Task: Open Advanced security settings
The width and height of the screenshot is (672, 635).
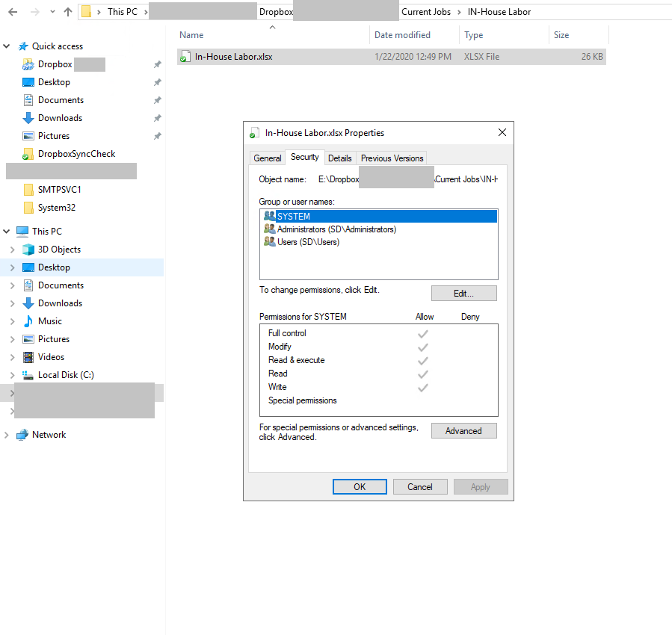Action: pos(463,430)
